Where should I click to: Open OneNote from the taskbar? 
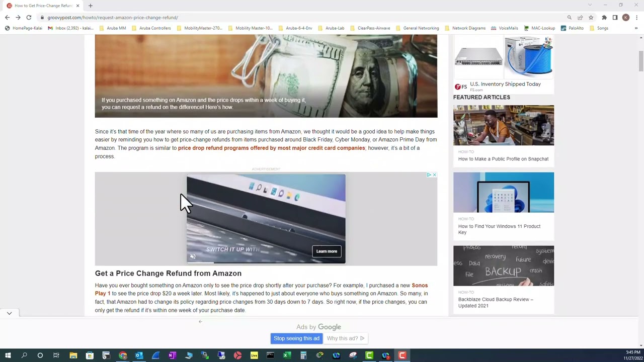pos(172,356)
